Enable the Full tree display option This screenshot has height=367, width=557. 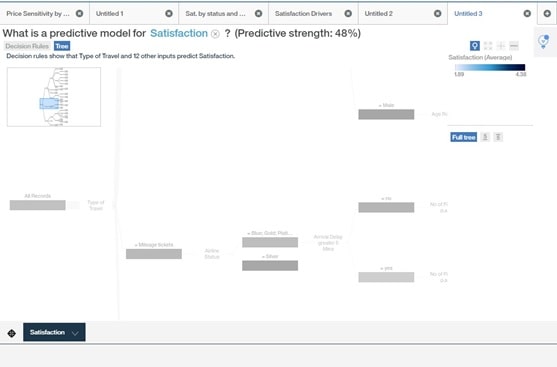(464, 137)
